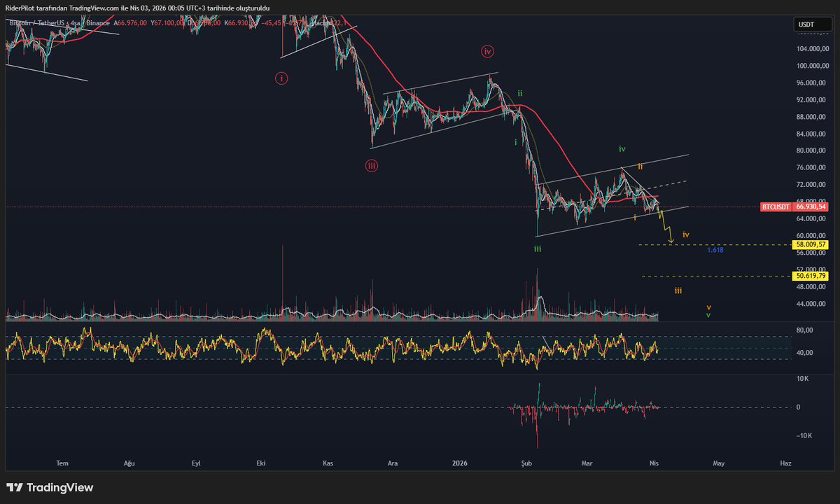Select the blue 1.618 Fibonacci label
Screen dimensions: 840x504
[715, 250]
